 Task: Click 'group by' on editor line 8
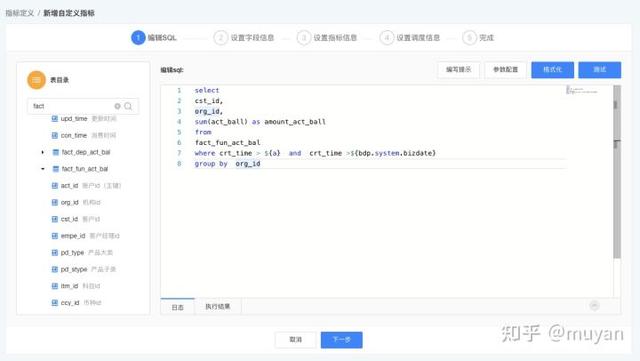point(211,164)
